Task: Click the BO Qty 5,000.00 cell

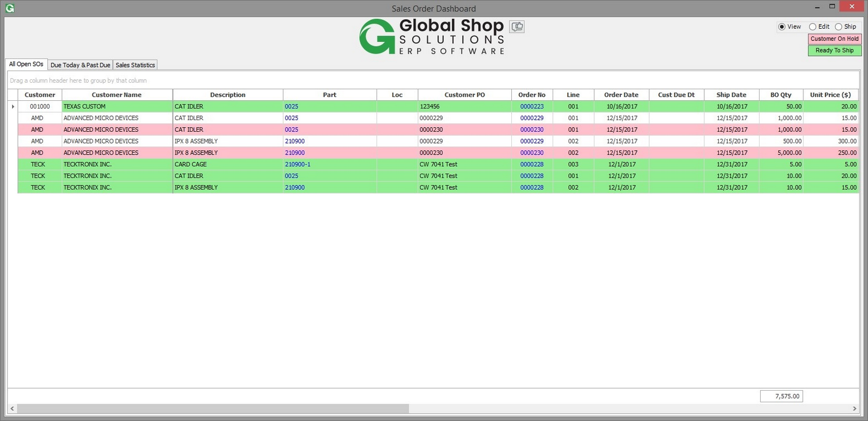Action: 781,153
